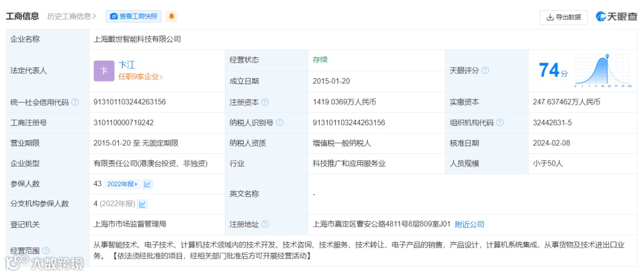Click help icon beside 注册地址
644x275 pixels.
coord(265,224)
